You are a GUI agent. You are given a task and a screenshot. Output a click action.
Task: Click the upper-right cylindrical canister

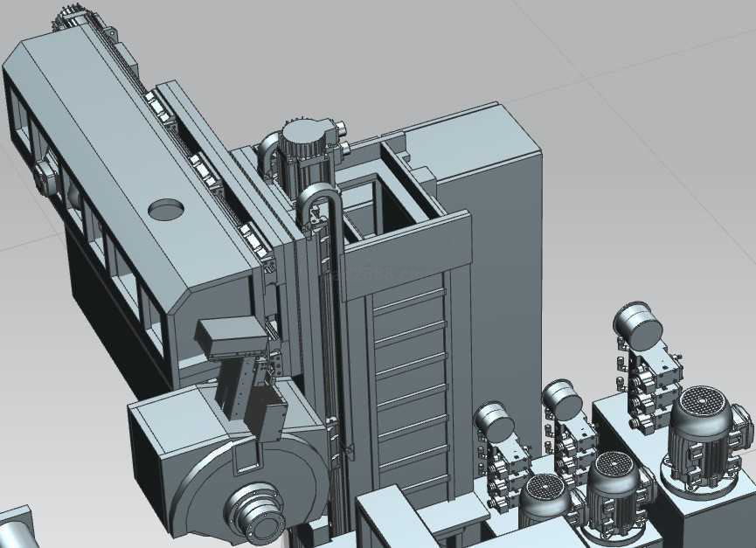639,327
